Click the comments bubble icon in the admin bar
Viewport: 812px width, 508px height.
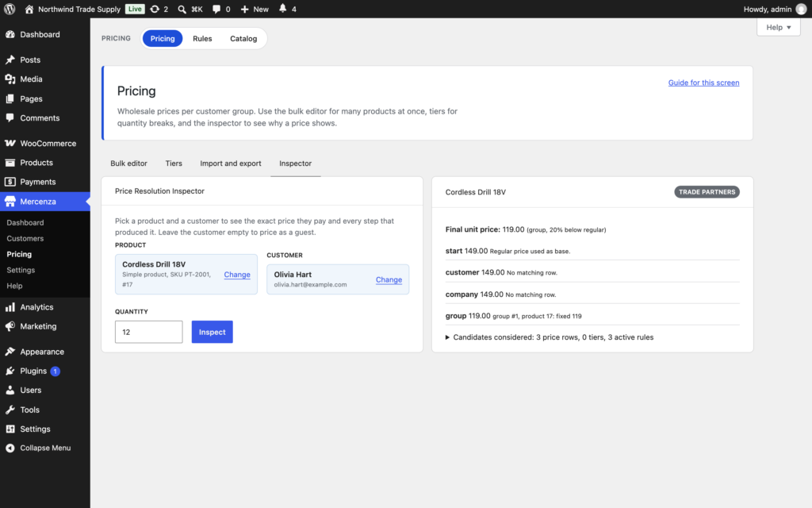click(x=216, y=9)
